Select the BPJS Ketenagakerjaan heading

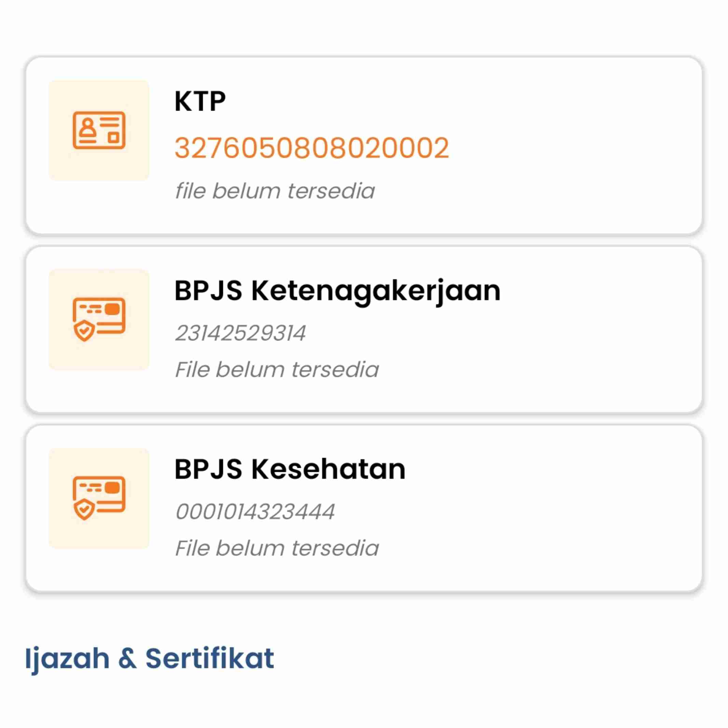[x=338, y=292]
